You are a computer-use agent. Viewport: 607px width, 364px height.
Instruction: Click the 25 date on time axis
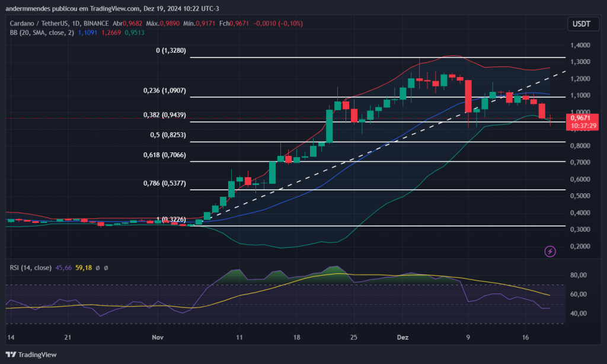pos(353,337)
